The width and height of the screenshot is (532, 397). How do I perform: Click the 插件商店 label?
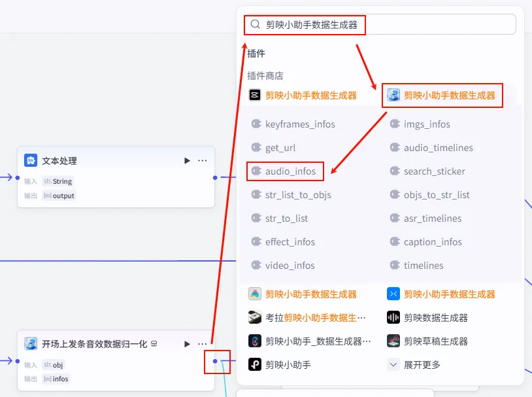[265, 76]
